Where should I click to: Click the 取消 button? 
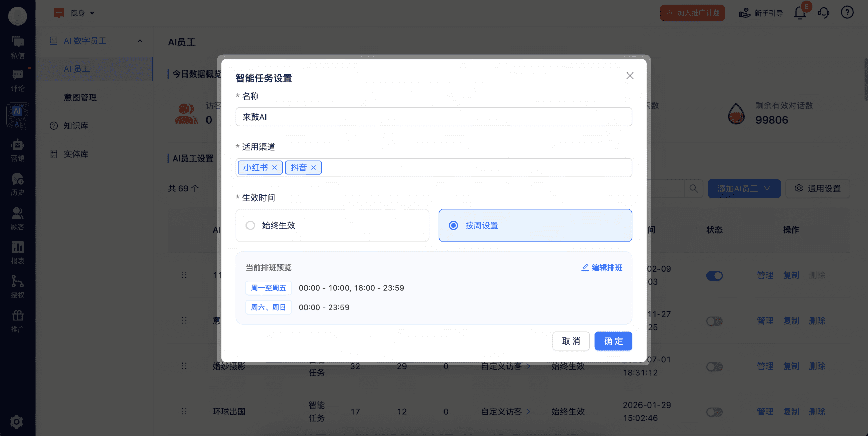[x=571, y=341]
